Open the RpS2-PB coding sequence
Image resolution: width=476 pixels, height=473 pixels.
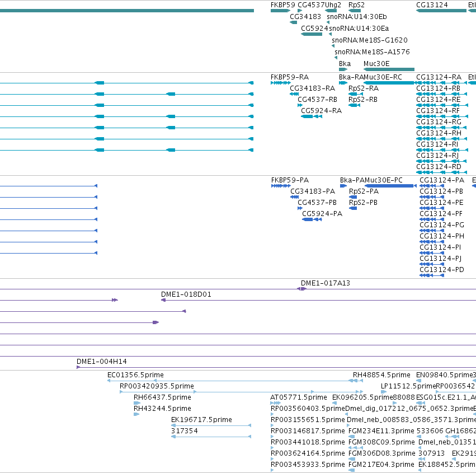353,208
